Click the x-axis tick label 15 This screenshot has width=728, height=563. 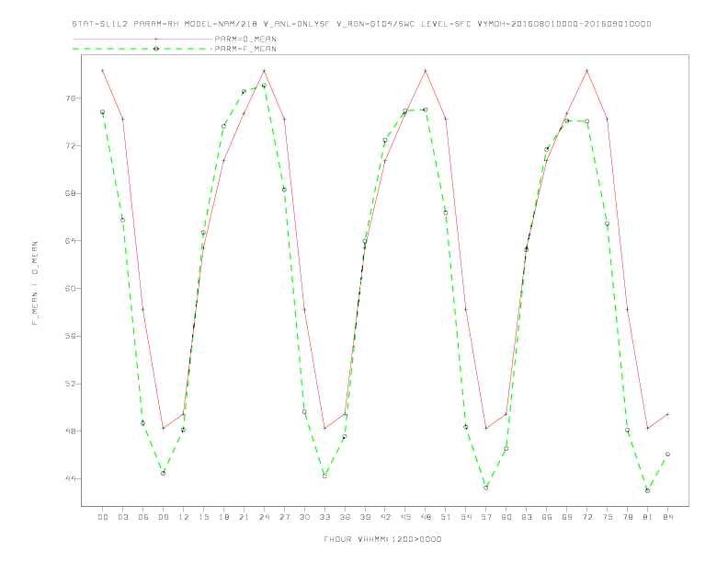tap(203, 517)
